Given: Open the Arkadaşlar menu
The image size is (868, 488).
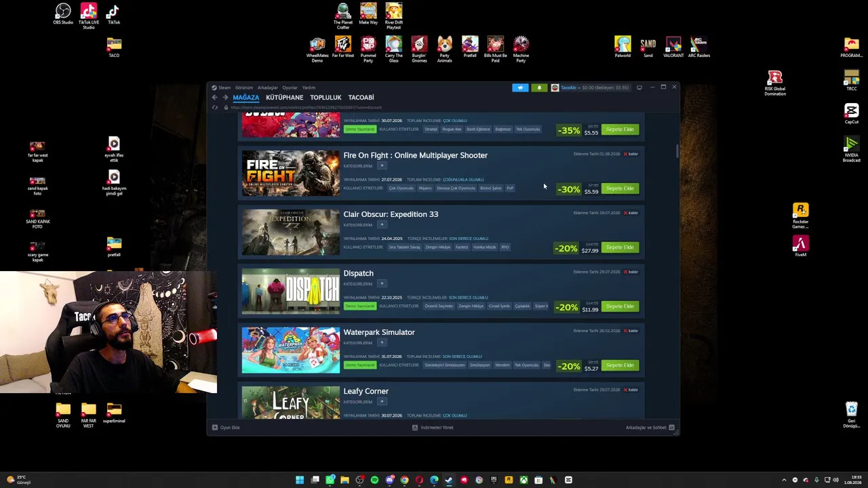Looking at the screenshot, I should tap(268, 87).
